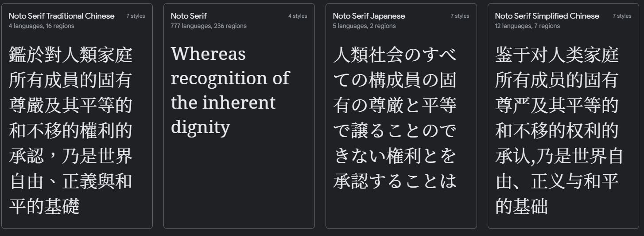Click the '平的基礎' line in the Traditional Chinese preview
644x236 pixels.
coord(44,206)
